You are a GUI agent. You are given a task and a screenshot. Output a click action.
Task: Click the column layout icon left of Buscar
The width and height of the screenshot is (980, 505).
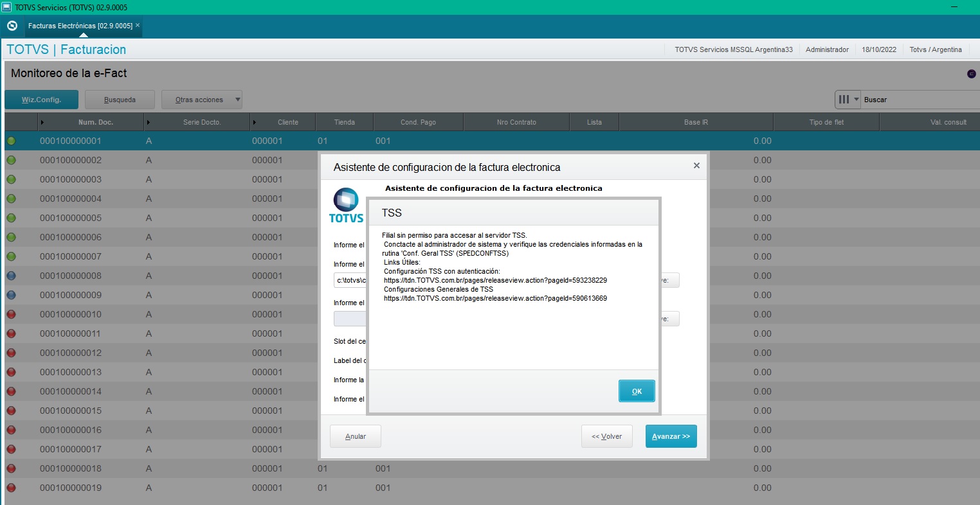click(x=843, y=100)
